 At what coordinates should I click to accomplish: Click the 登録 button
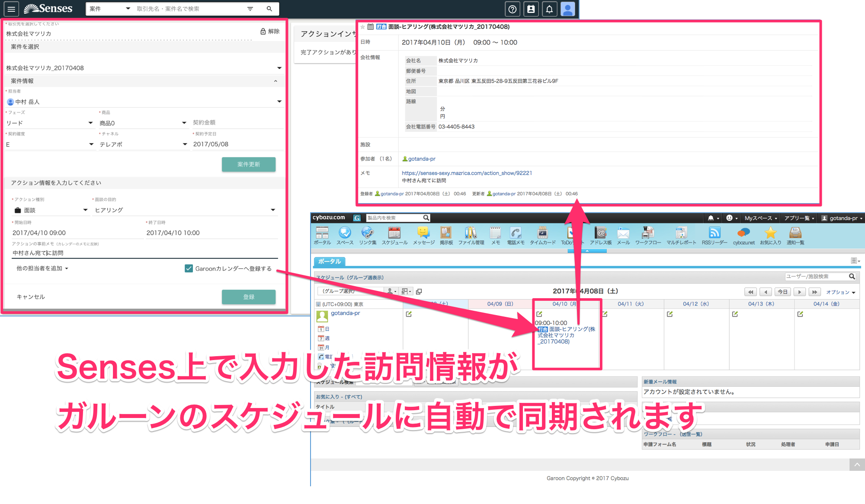point(249,297)
